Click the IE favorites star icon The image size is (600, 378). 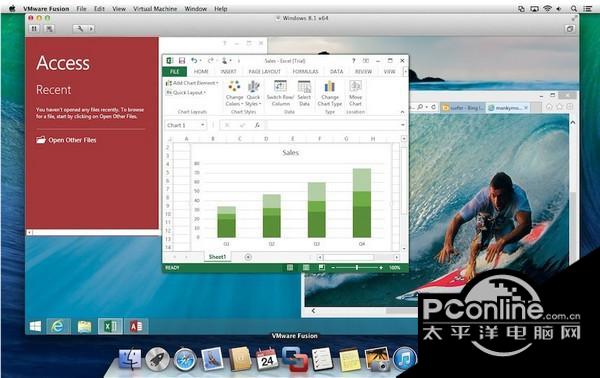pos(559,107)
